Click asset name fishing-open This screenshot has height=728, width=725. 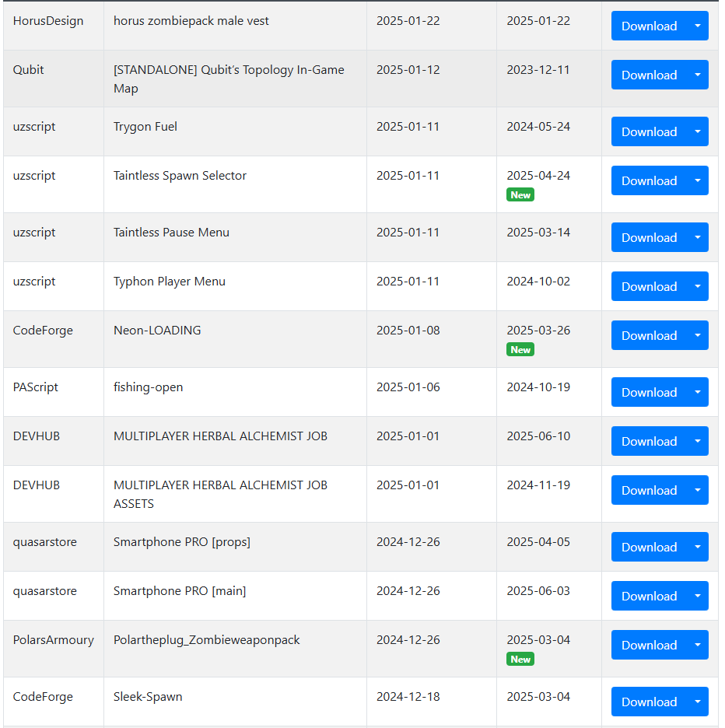[148, 387]
